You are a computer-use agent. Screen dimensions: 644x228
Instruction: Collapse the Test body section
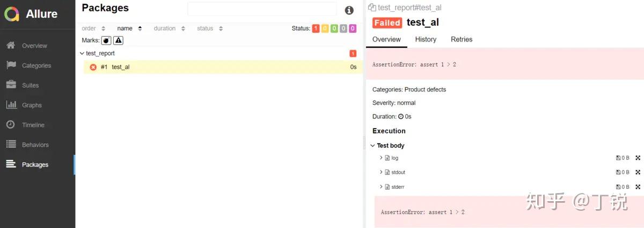point(372,146)
